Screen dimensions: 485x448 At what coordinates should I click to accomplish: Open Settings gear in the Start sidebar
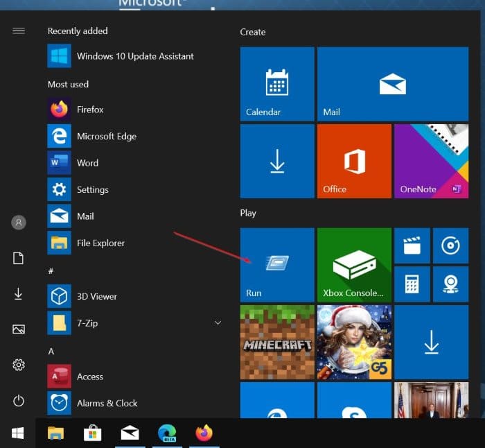tap(19, 365)
